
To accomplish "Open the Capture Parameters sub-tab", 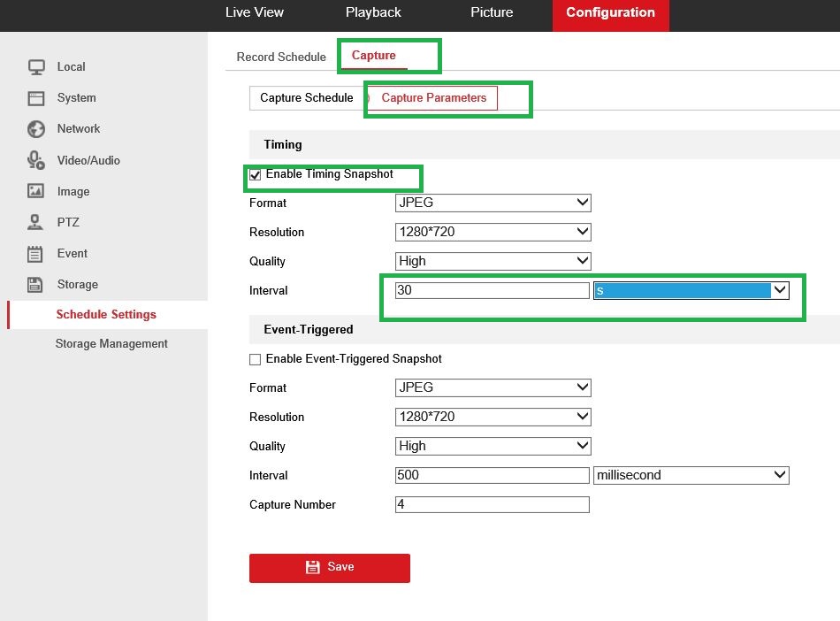I will point(433,98).
